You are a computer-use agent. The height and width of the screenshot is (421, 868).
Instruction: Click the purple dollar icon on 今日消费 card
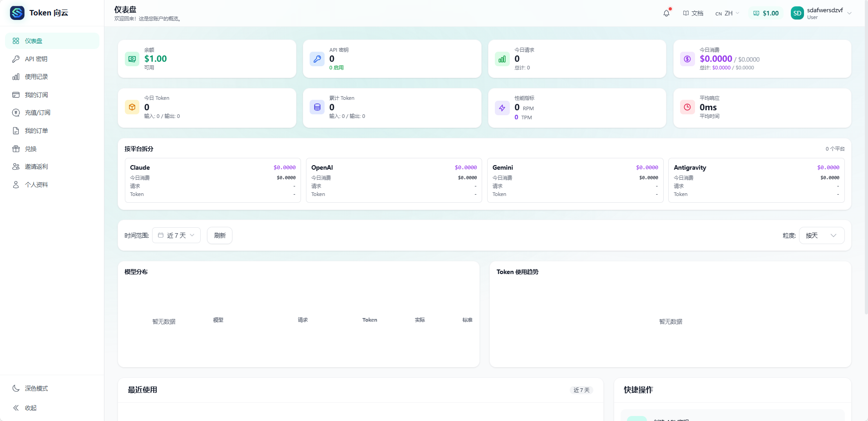687,59
